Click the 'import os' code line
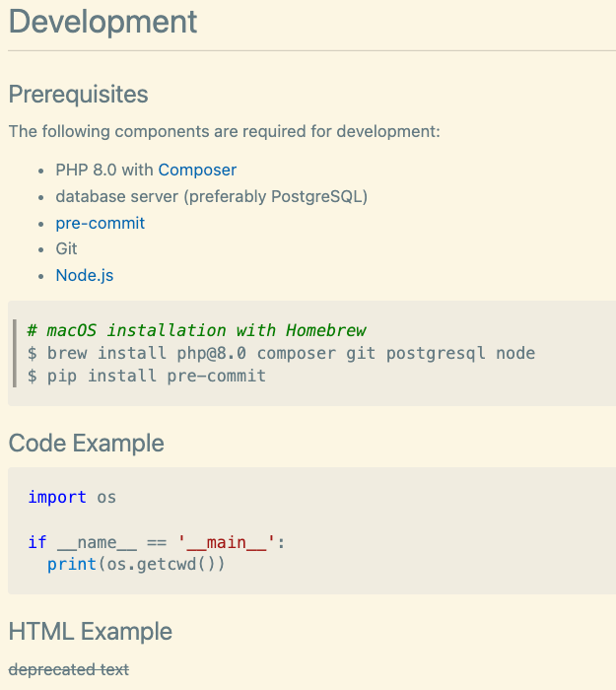Image resolution: width=616 pixels, height=690 pixels. click(x=72, y=497)
